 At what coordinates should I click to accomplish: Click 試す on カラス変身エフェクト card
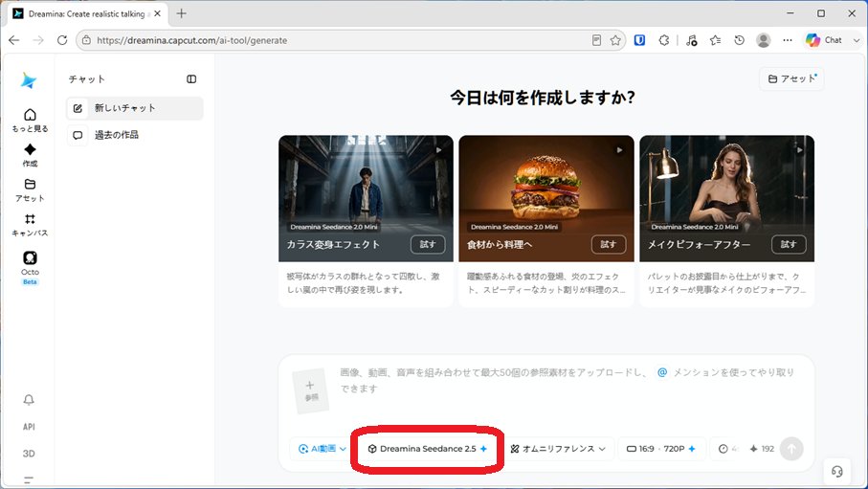coord(428,244)
